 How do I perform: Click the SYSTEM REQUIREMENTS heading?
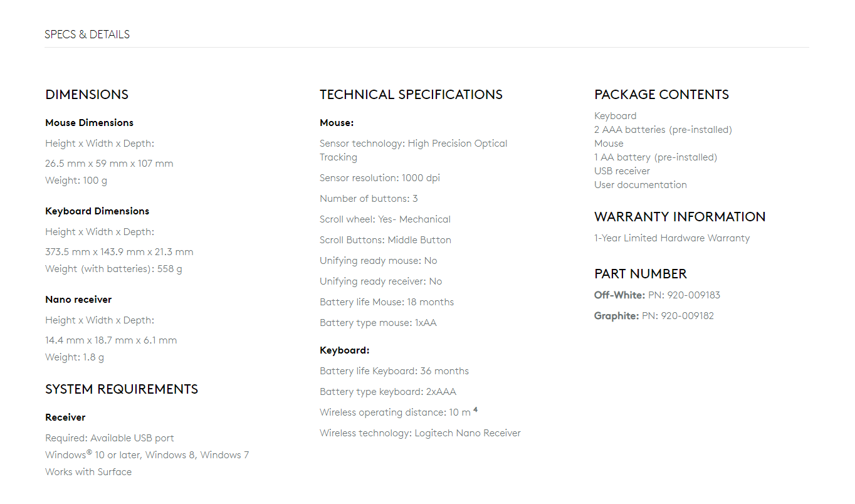coord(122,389)
